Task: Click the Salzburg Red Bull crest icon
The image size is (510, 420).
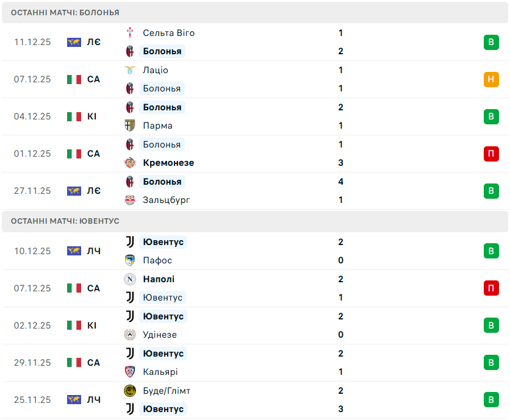Action: (x=130, y=200)
